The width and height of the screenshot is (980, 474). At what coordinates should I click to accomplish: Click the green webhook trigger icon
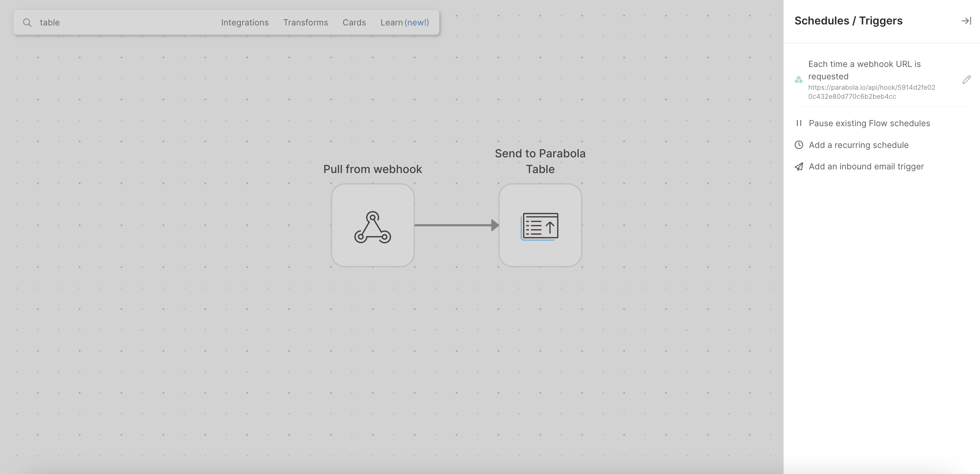coord(798,80)
